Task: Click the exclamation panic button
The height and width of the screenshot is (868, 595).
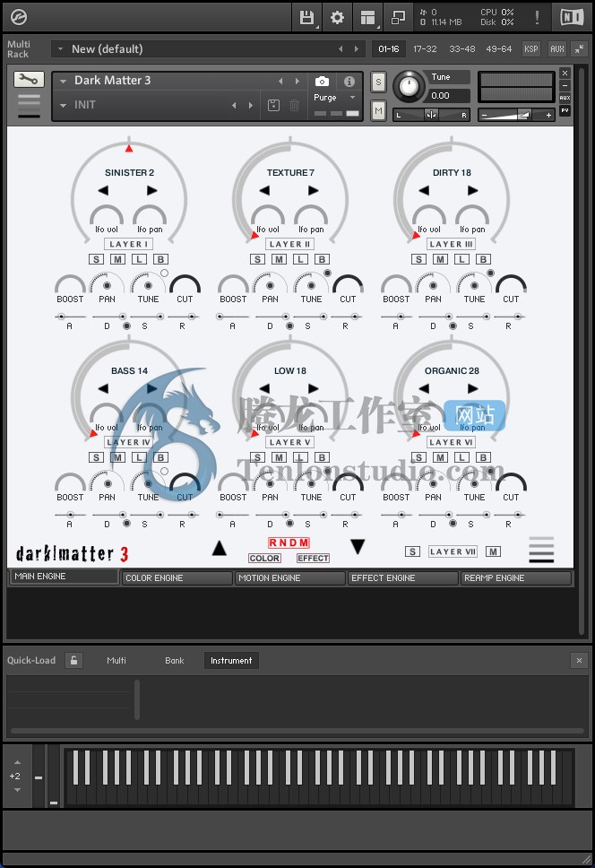Action: [x=537, y=18]
